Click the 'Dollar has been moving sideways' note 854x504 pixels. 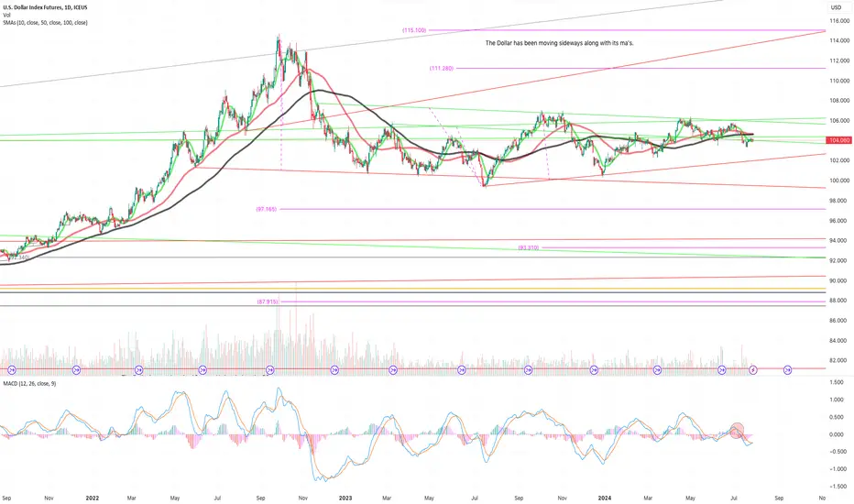click(559, 43)
